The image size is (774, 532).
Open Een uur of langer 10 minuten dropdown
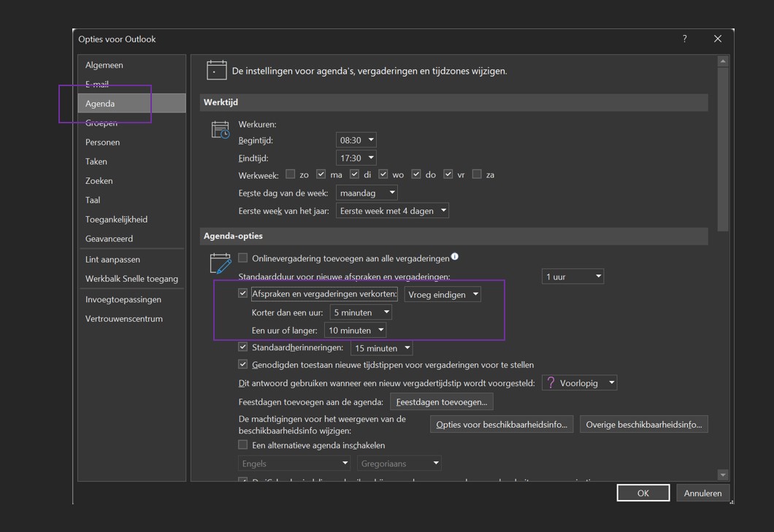pyautogui.click(x=356, y=330)
